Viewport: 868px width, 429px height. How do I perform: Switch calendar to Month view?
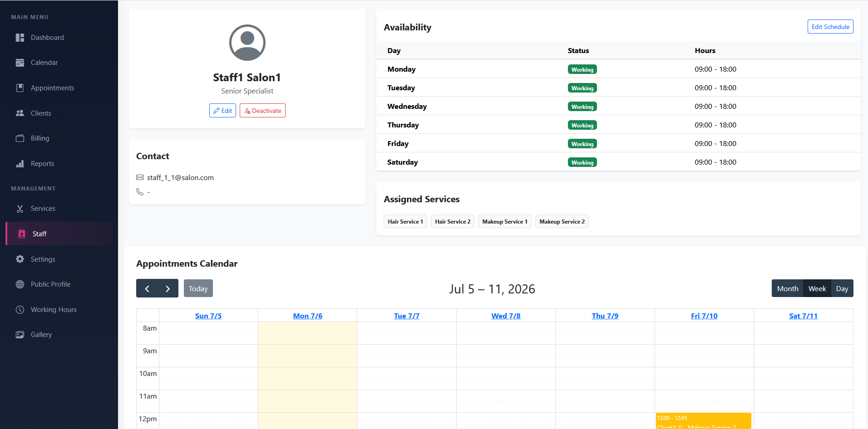[788, 289]
